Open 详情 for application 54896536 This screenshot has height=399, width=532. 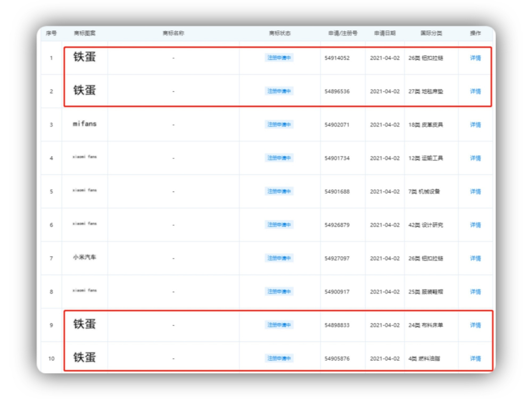point(475,91)
